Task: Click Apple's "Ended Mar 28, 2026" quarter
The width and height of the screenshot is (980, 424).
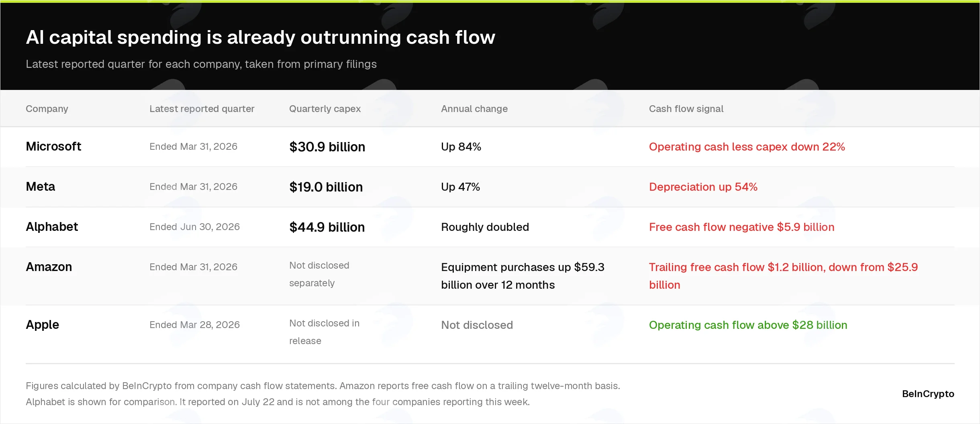Action: 194,325
